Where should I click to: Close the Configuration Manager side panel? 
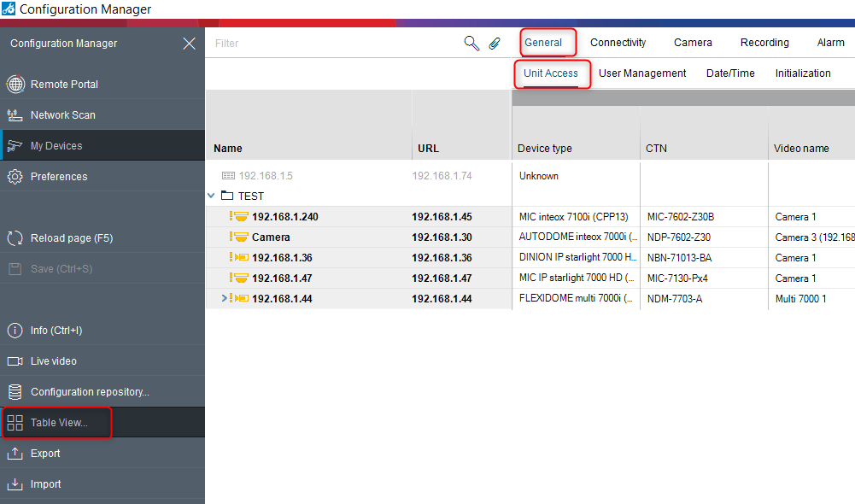click(189, 44)
